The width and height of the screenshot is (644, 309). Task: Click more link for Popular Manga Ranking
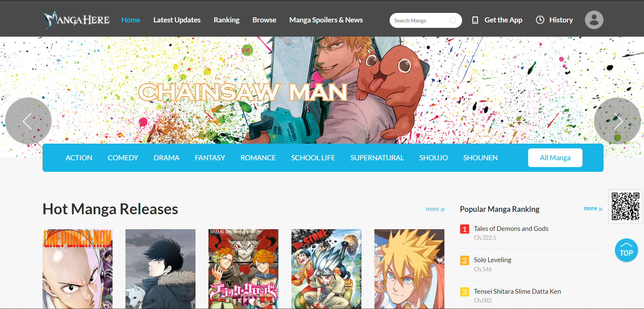593,208
